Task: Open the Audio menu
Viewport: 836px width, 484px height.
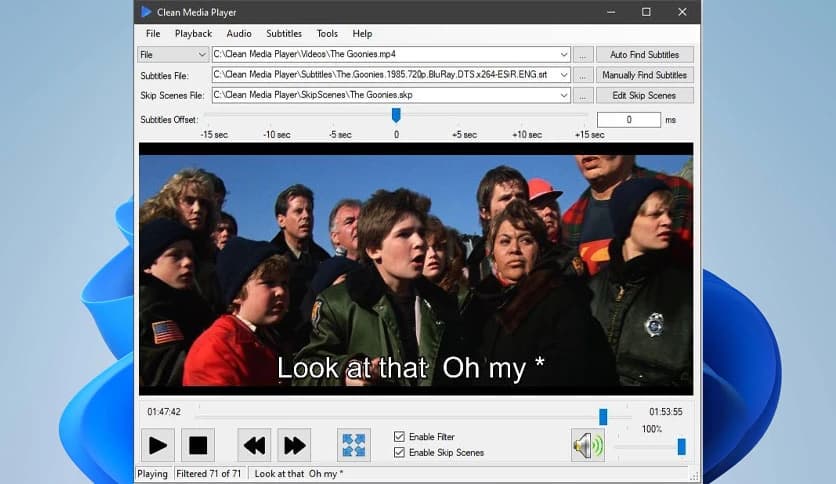Action: 239,34
